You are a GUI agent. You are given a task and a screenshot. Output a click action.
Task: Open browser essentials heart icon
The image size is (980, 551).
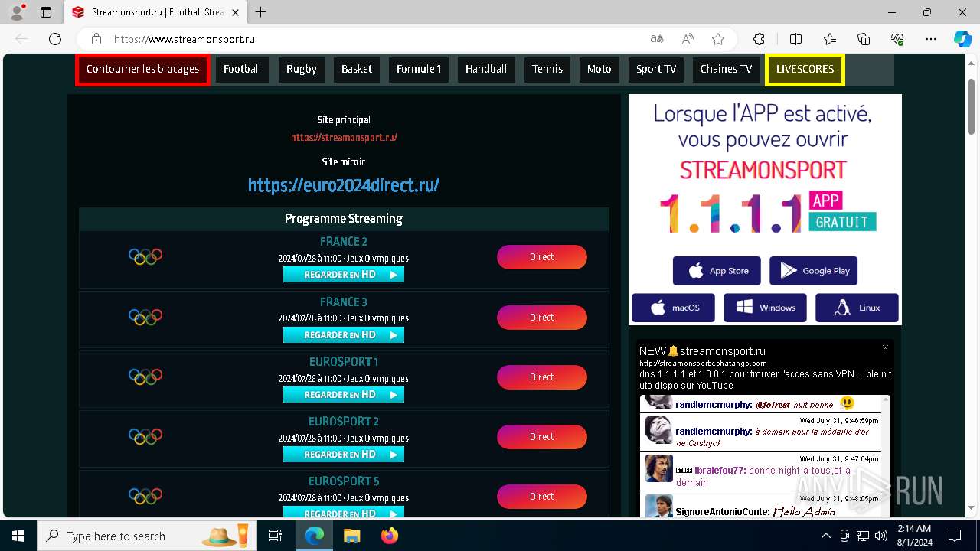(x=898, y=39)
